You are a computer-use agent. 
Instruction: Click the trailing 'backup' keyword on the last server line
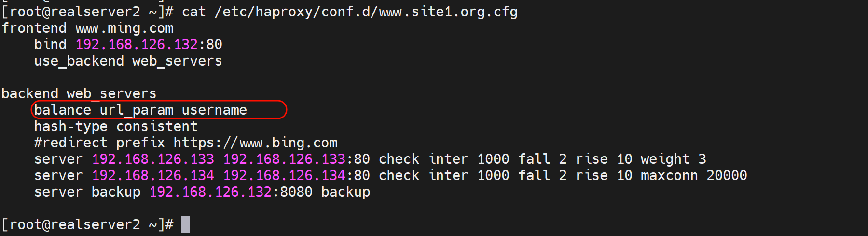coord(345,192)
